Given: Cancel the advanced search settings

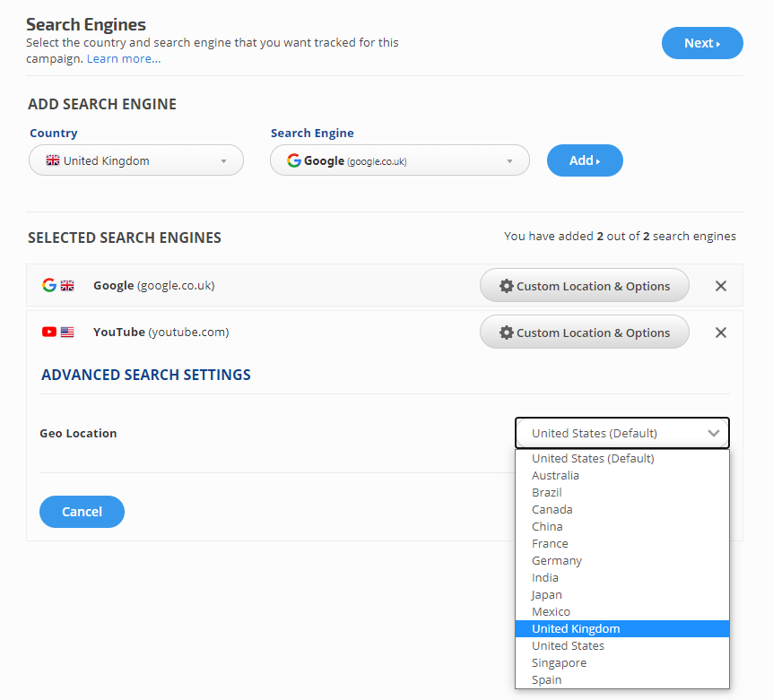Looking at the screenshot, I should (x=82, y=512).
